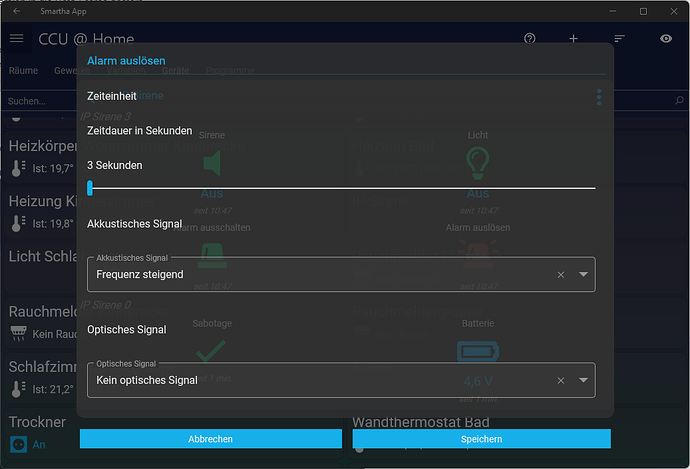
Task: Switch to the Programme tab
Action: point(229,71)
